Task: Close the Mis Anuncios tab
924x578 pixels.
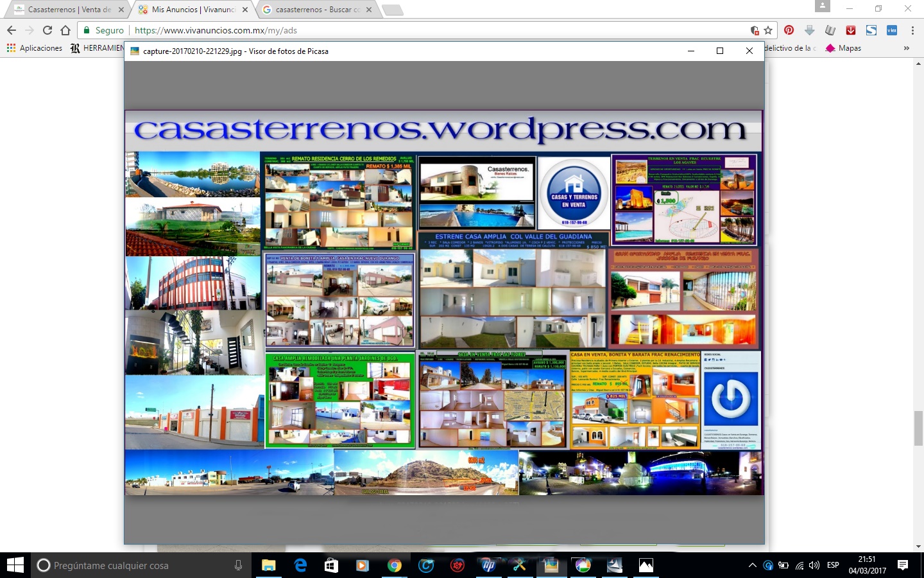Action: [x=244, y=10]
